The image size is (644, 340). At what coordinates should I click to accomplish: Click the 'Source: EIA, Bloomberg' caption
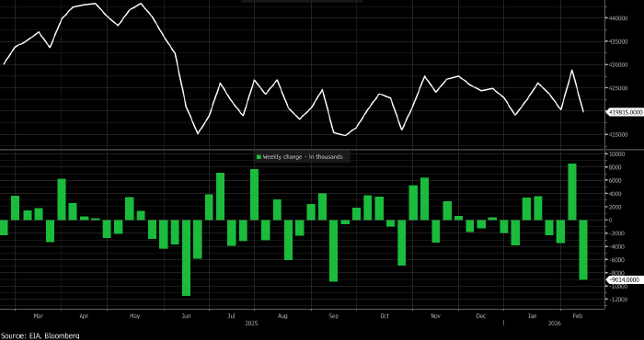click(40, 336)
